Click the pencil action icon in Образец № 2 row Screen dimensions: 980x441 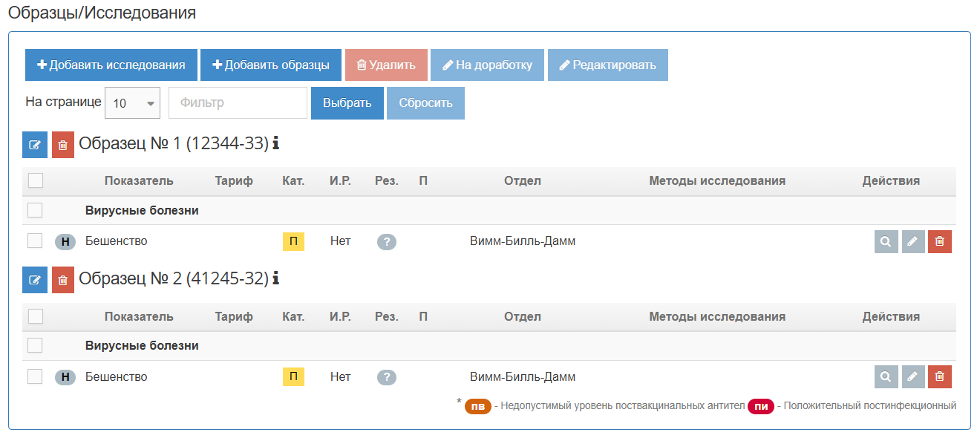[913, 377]
